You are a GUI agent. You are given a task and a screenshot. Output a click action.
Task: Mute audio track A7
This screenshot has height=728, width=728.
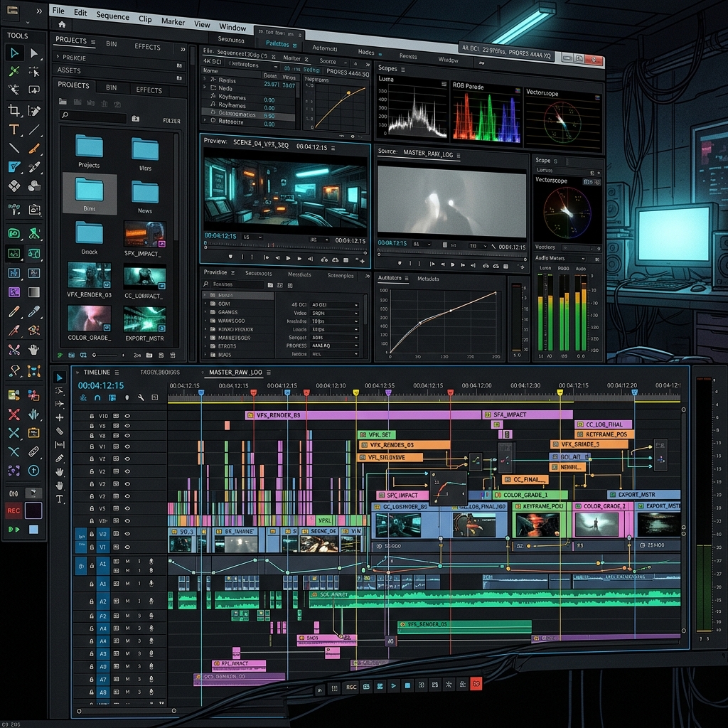click(127, 679)
